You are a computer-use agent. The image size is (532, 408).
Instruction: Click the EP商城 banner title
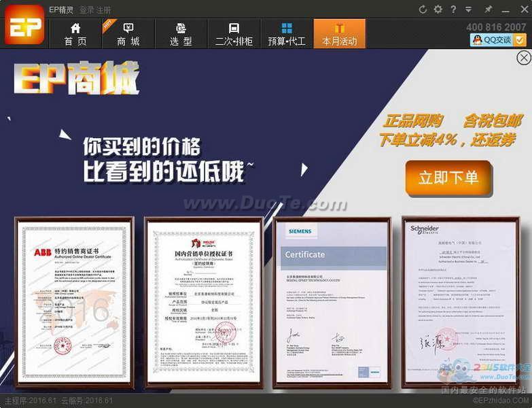(x=77, y=78)
